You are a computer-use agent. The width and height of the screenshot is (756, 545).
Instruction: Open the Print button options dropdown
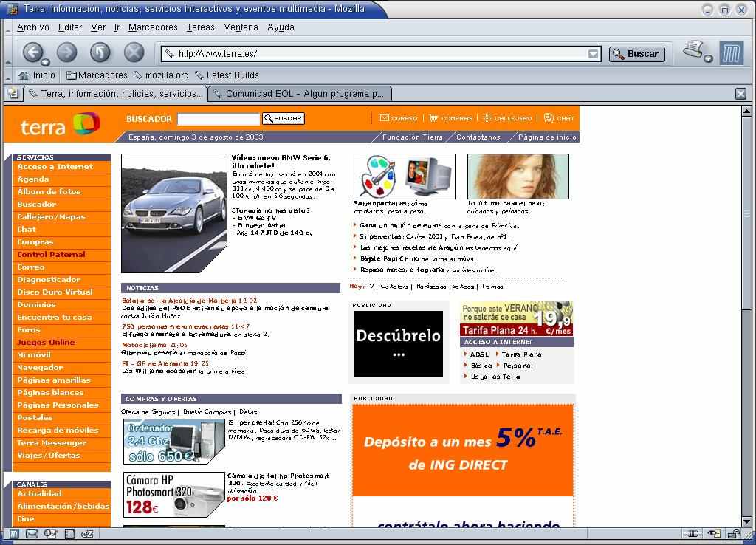[x=708, y=59]
